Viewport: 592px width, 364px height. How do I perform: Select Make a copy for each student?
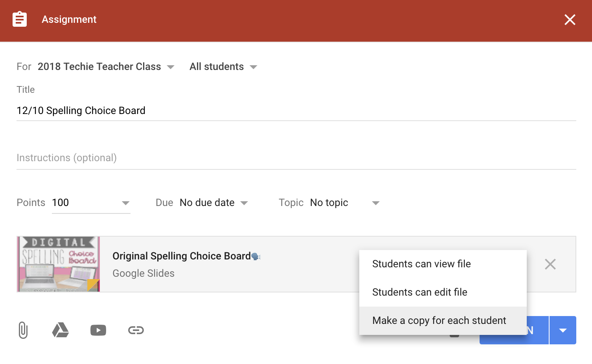(x=439, y=320)
